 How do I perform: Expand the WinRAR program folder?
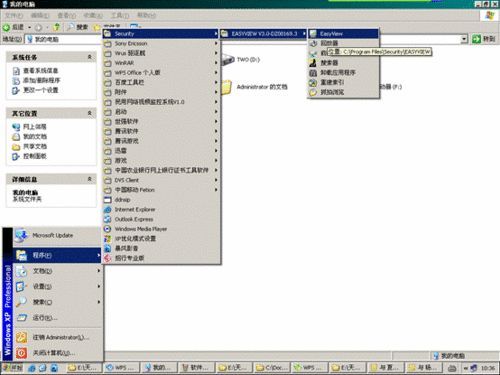(x=162, y=63)
